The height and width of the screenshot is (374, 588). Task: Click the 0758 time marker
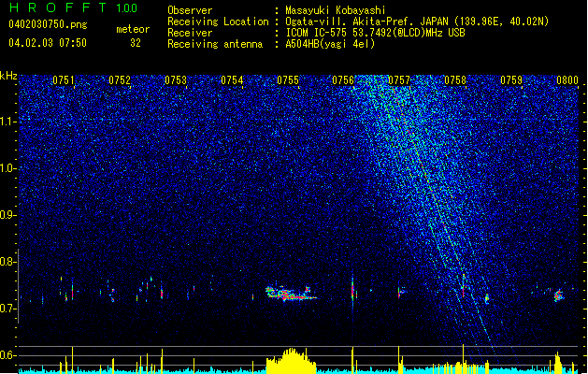pos(455,80)
